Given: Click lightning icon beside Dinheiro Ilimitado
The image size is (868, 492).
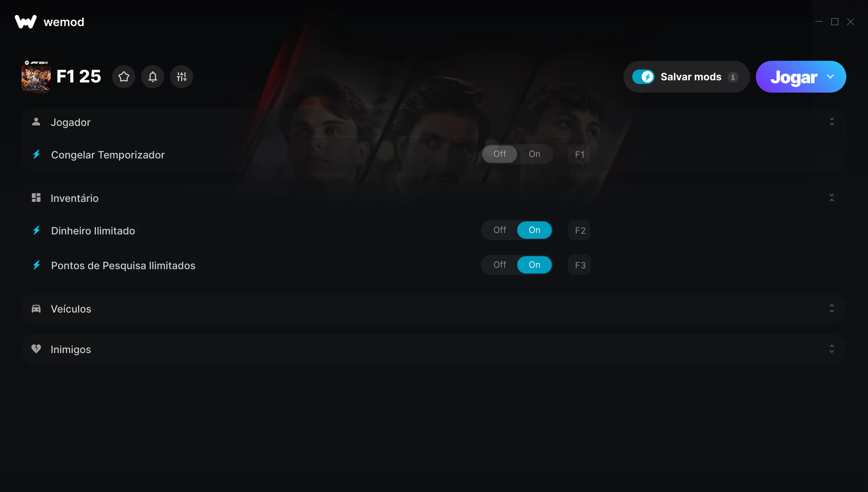Looking at the screenshot, I should coord(37,230).
